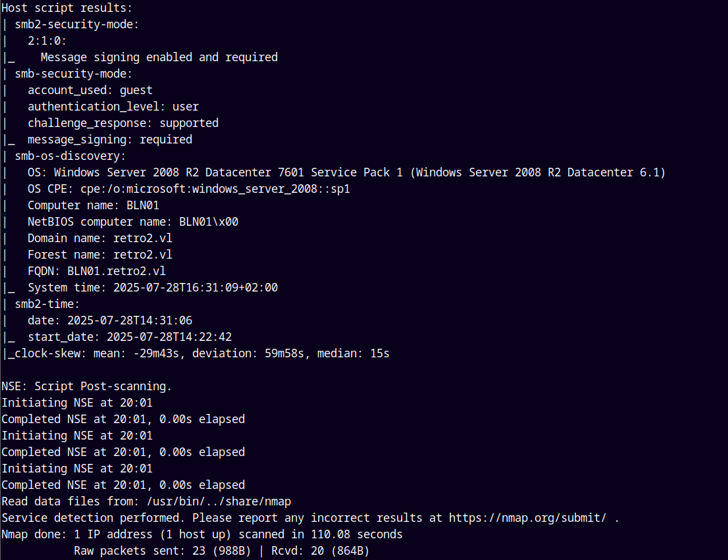Click the FQDN BLN01.retro2.vl text
Screen dimensions: 728x560
click(97, 271)
